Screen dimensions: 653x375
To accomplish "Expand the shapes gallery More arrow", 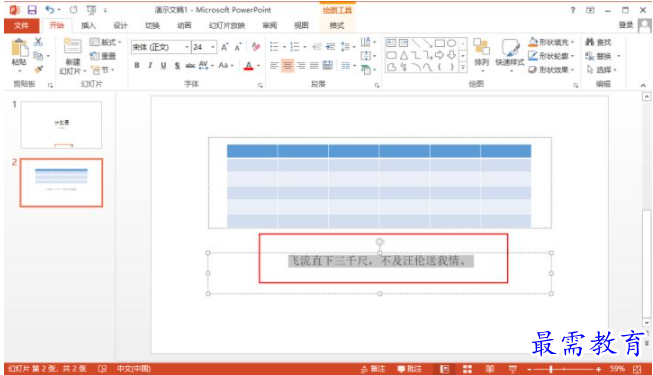I will click(463, 67).
